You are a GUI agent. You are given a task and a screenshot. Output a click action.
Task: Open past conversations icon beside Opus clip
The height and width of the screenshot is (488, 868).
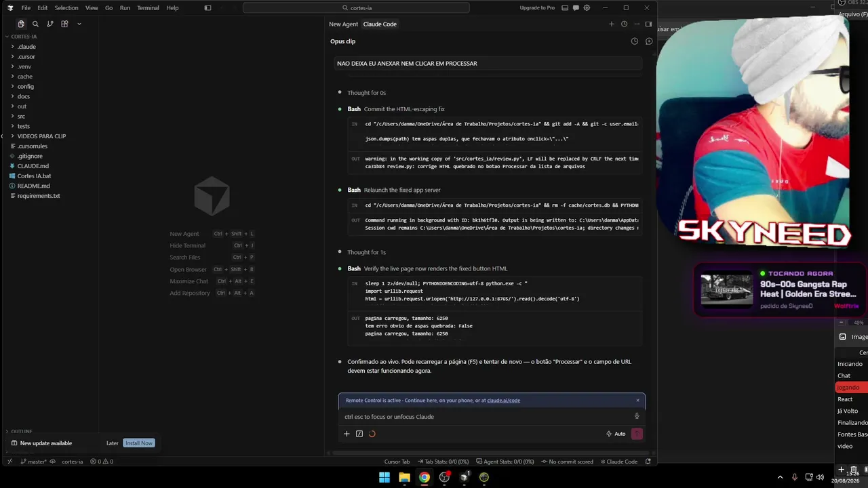pyautogui.click(x=635, y=41)
